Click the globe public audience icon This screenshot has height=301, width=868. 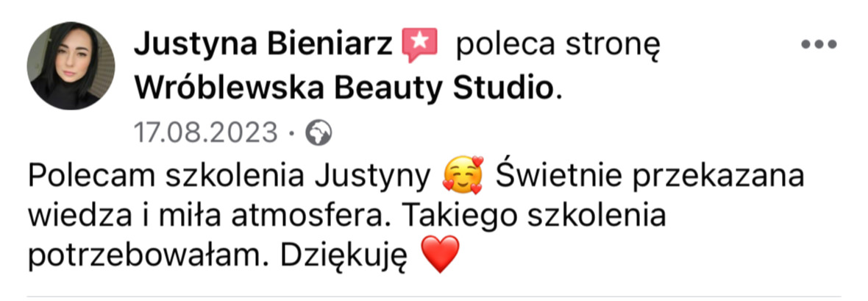coord(319,133)
